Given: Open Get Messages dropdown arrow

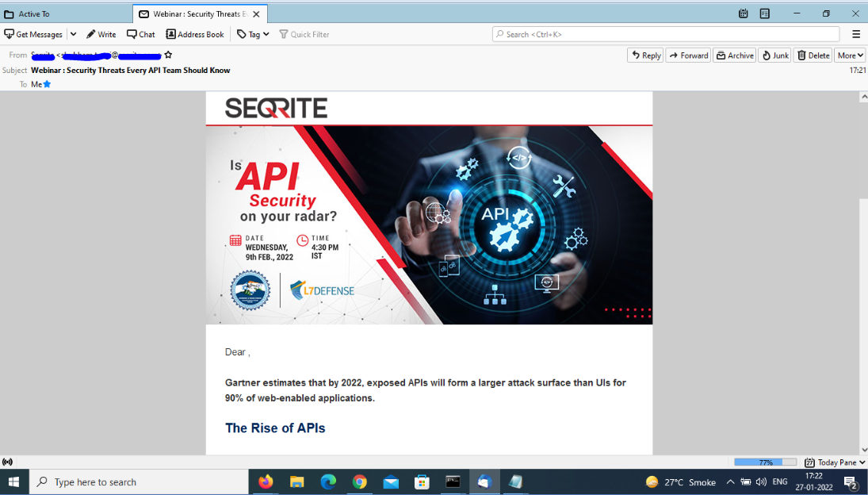Looking at the screenshot, I should (x=73, y=34).
